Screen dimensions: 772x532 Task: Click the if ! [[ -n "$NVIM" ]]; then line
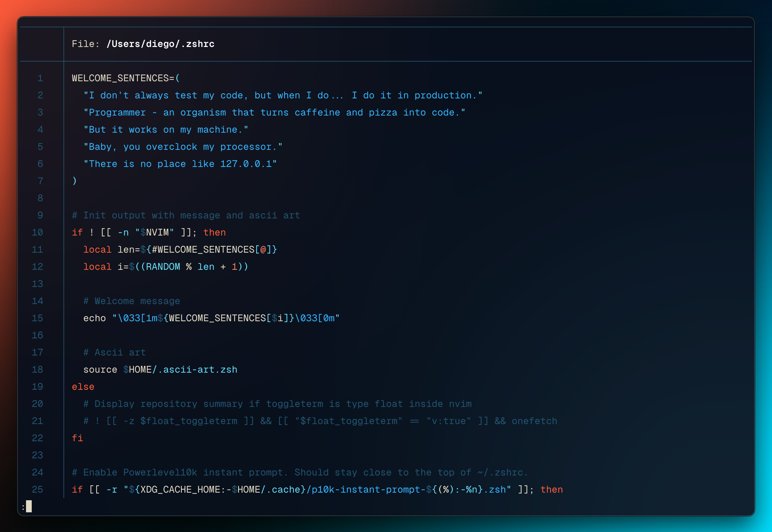(x=149, y=233)
